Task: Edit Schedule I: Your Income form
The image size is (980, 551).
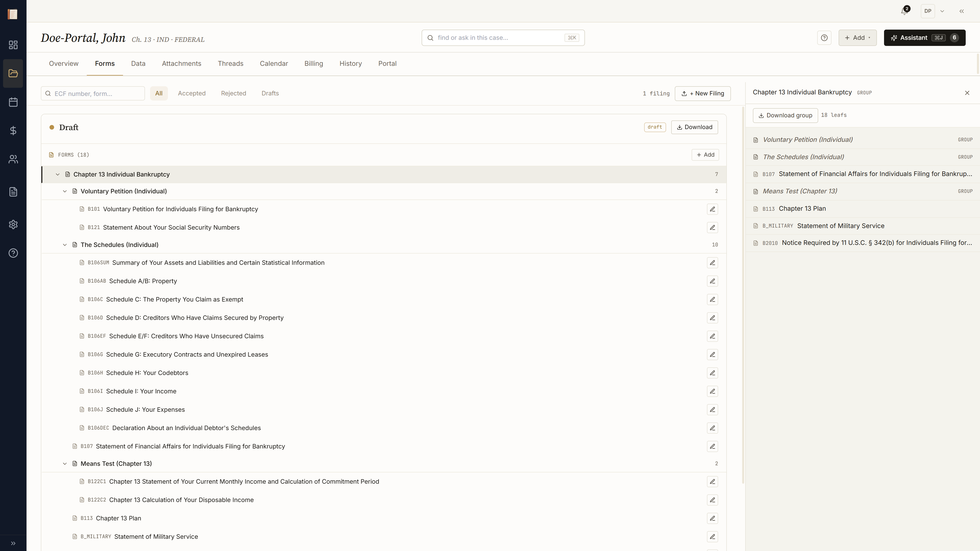Action: 712,391
